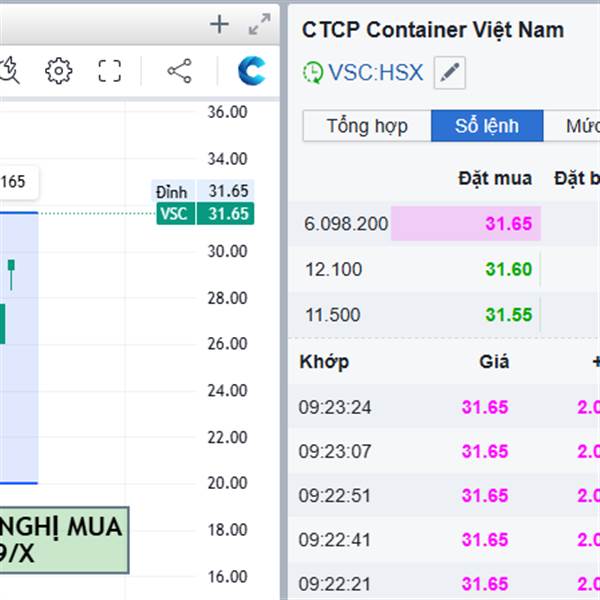Screen dimensions: 600x600
Task: Click the 20.00 price axis label
Action: [227, 483]
